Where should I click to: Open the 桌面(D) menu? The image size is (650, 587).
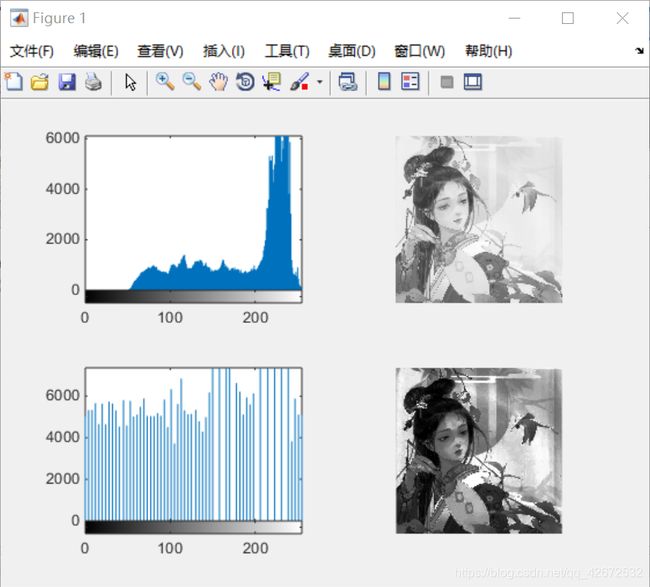click(352, 51)
